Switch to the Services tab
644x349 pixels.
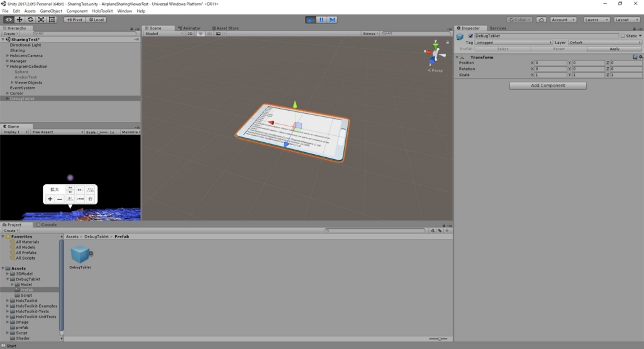(x=497, y=28)
